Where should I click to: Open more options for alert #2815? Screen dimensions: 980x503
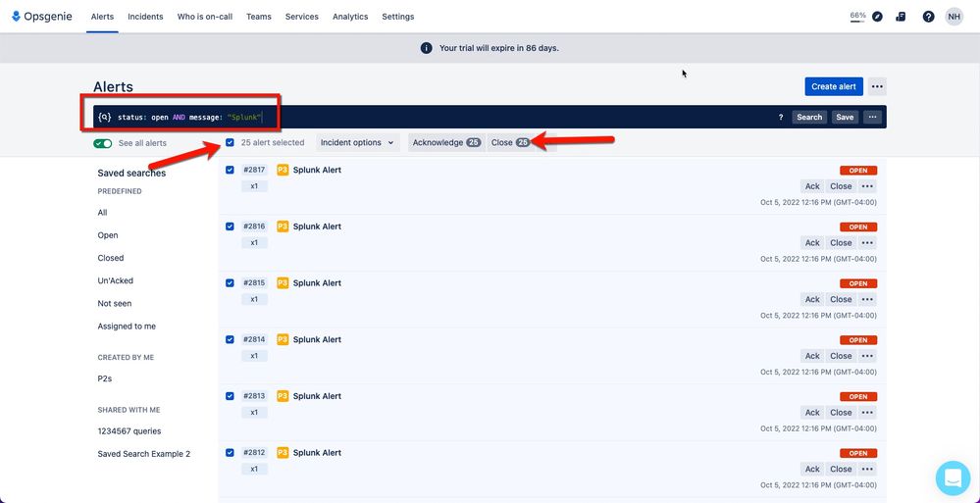click(867, 299)
